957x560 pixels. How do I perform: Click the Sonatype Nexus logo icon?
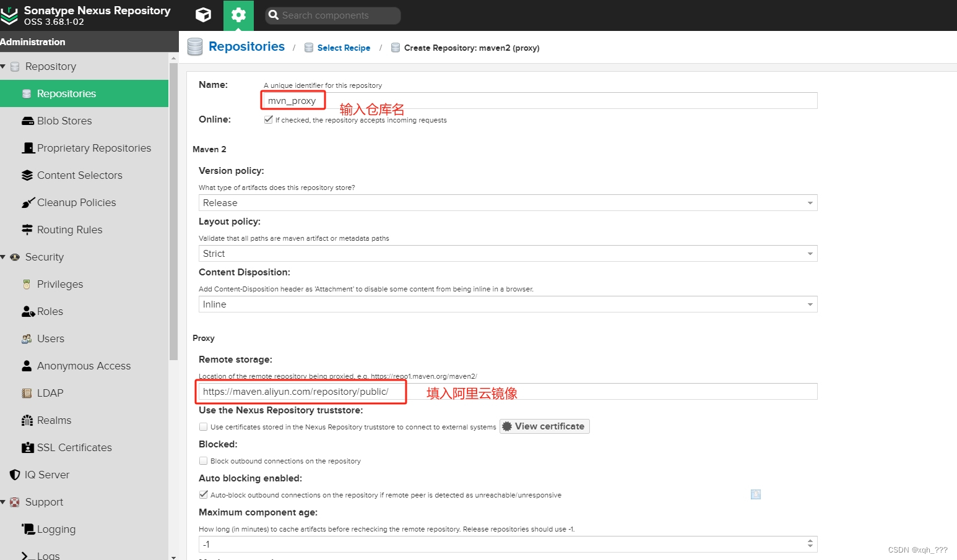point(9,15)
